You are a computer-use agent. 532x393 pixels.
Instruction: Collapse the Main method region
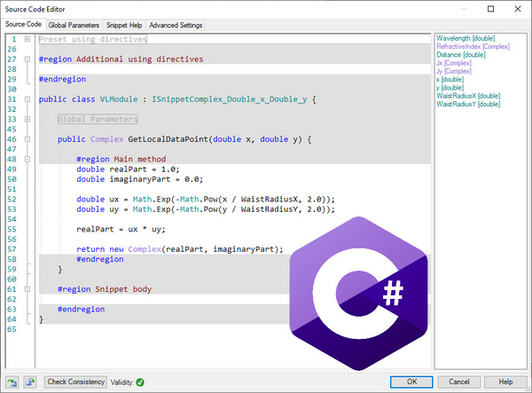[27, 159]
